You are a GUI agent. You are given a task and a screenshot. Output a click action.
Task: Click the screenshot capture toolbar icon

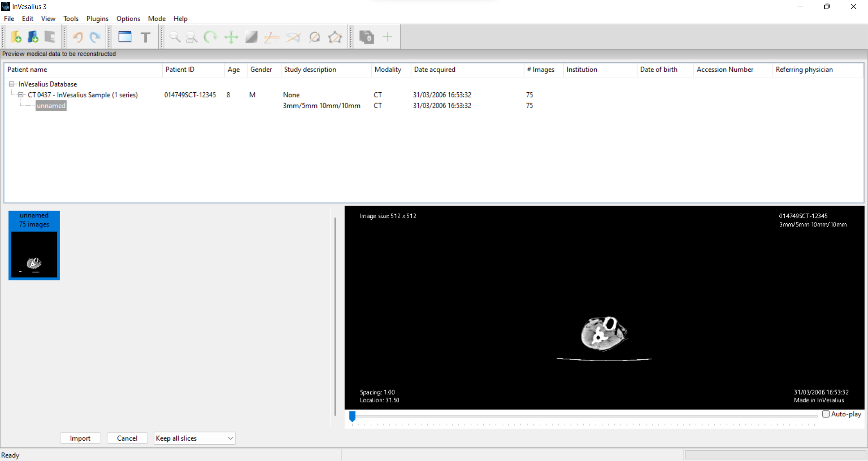coord(367,37)
